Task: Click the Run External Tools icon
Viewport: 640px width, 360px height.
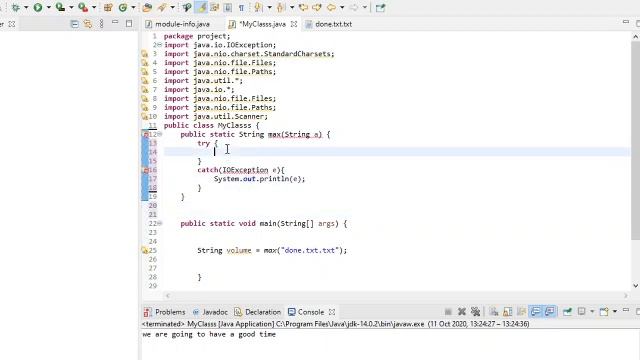Action: pyautogui.click(x=83, y=7)
